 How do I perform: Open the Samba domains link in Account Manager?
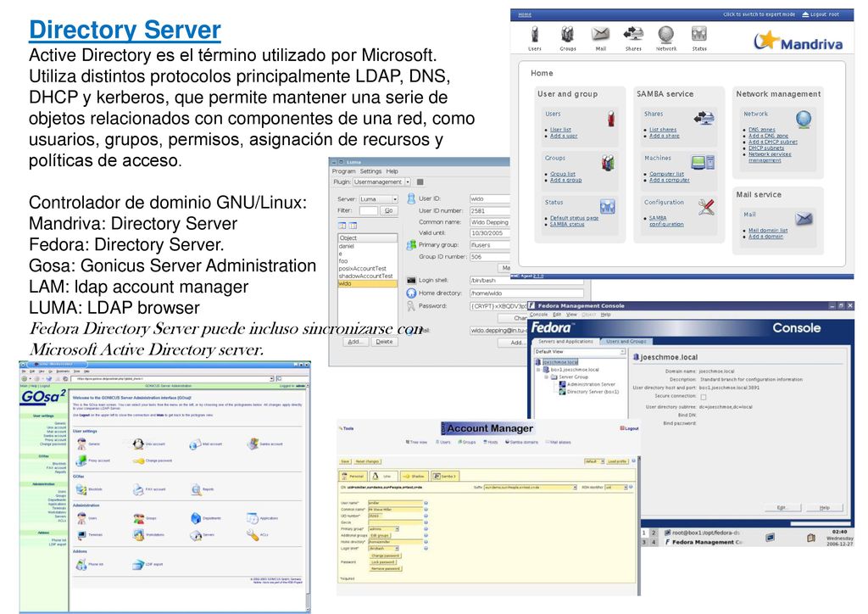(521, 442)
